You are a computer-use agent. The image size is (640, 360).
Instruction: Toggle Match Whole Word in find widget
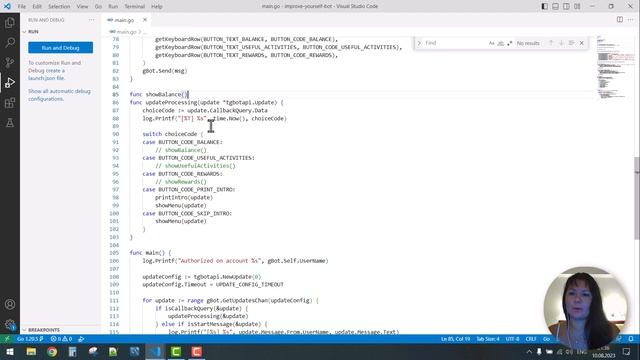tap(500, 43)
